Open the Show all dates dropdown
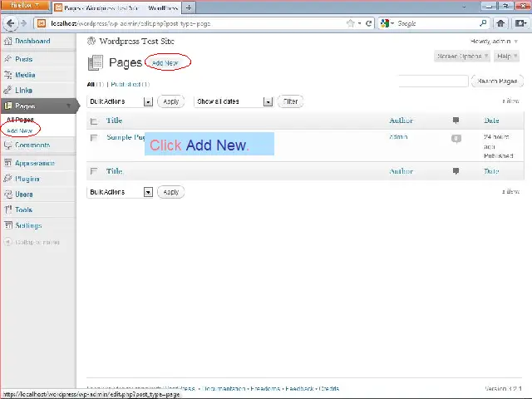 (234, 101)
